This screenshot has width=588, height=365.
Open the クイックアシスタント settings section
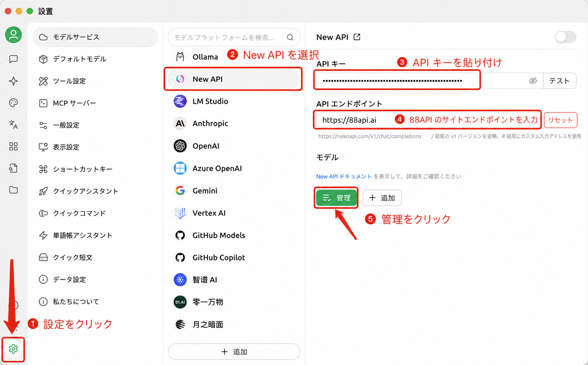[x=95, y=191]
